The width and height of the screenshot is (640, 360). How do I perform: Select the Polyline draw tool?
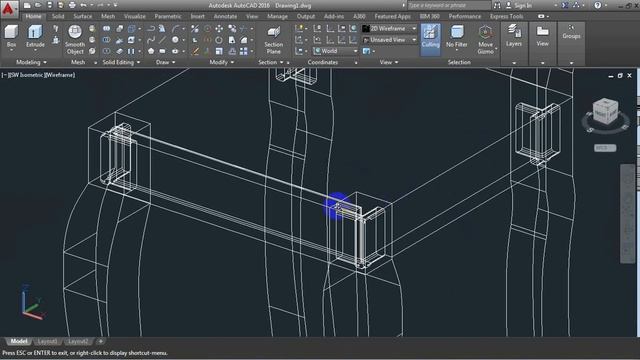point(151,29)
